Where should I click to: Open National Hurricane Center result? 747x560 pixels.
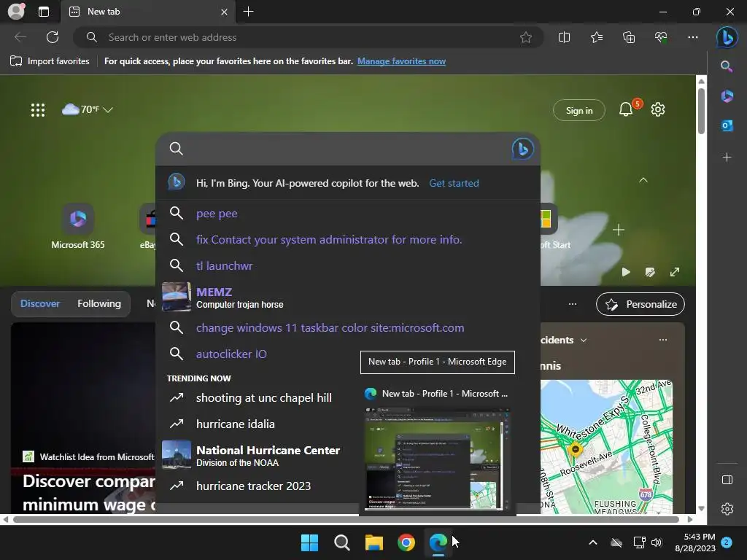tap(258, 455)
